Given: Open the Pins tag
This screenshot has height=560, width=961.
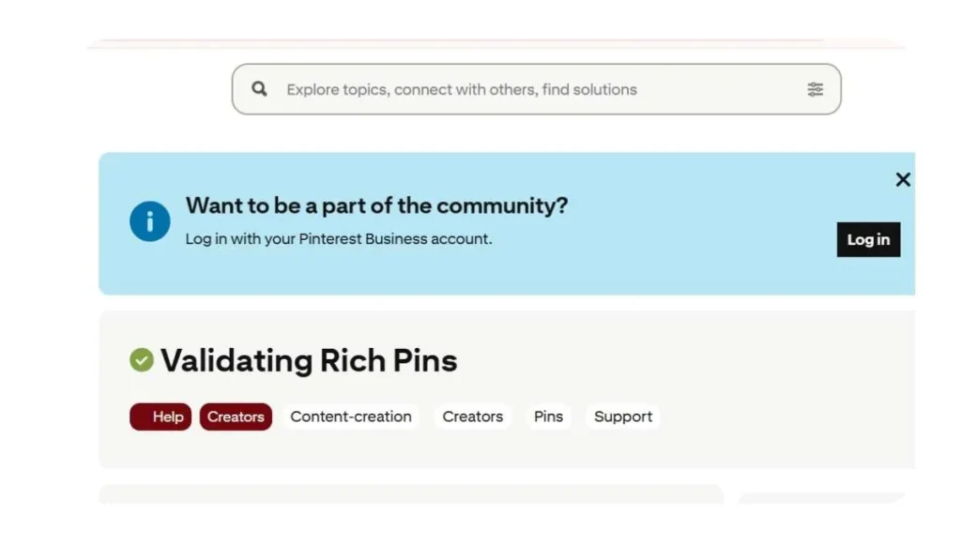Looking at the screenshot, I should 548,416.
